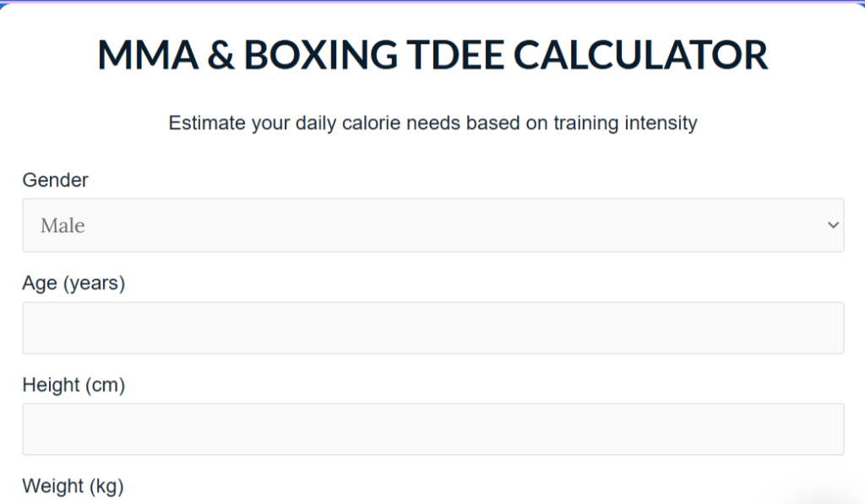865x504 pixels.
Task: Click the word "Estimate" in the subtitle
Action: coord(206,123)
